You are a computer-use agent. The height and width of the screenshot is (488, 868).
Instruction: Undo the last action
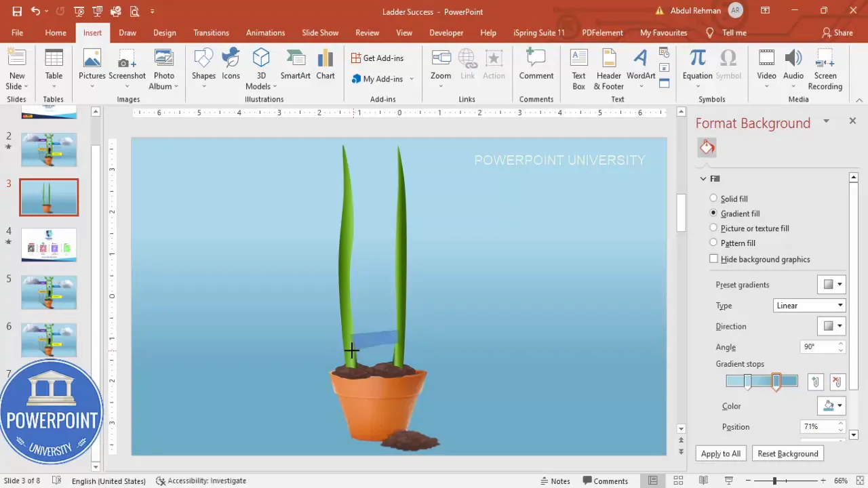coord(35,12)
